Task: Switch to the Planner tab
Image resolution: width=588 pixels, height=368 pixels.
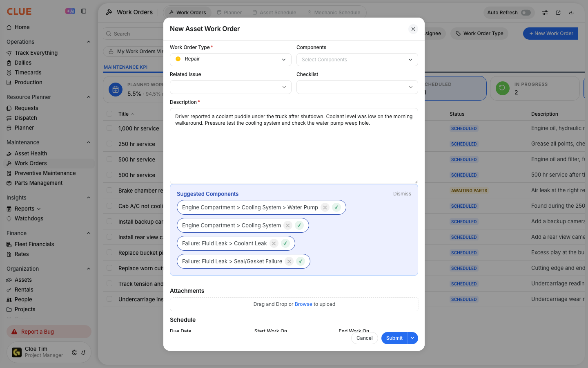Action: [x=229, y=13]
